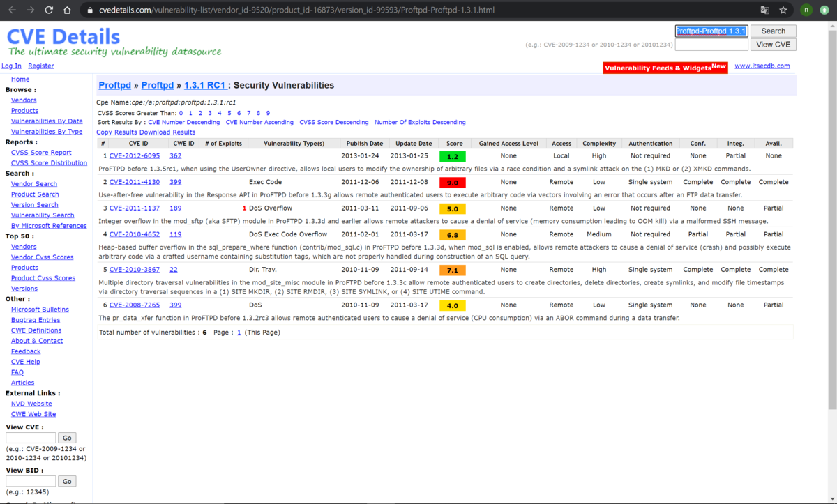Open the Feedback link

click(26, 351)
